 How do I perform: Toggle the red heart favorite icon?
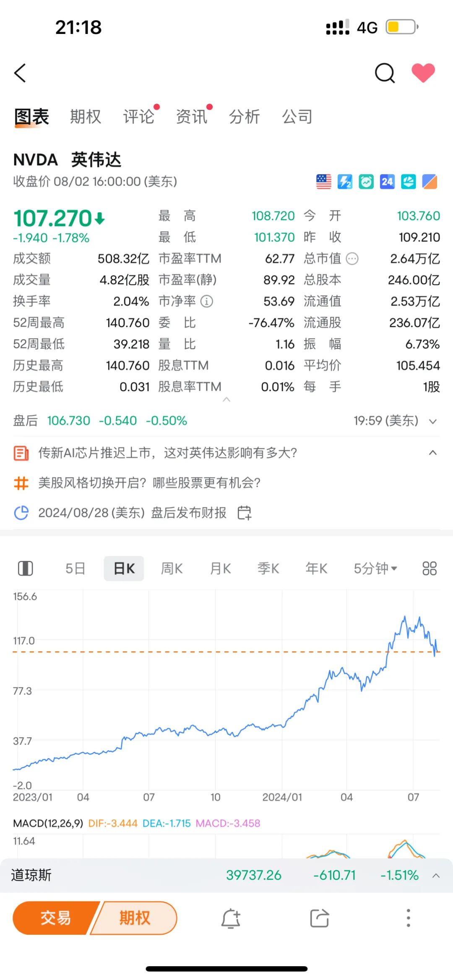pyautogui.click(x=423, y=73)
